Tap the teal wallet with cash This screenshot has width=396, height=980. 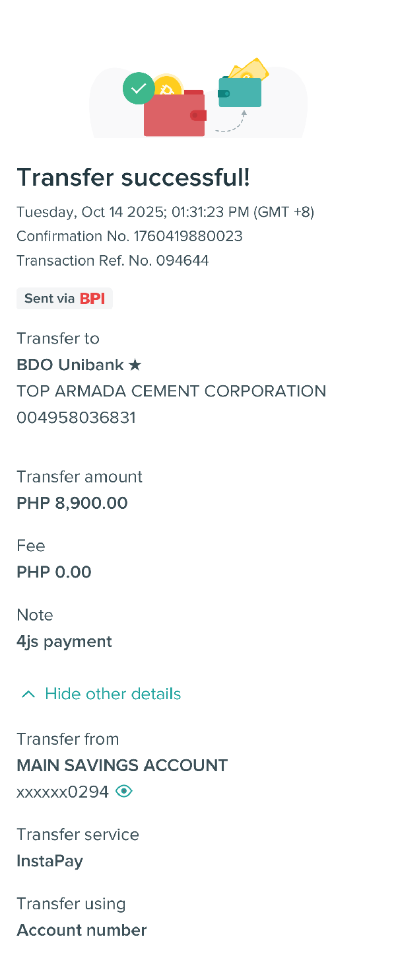[x=240, y=93]
